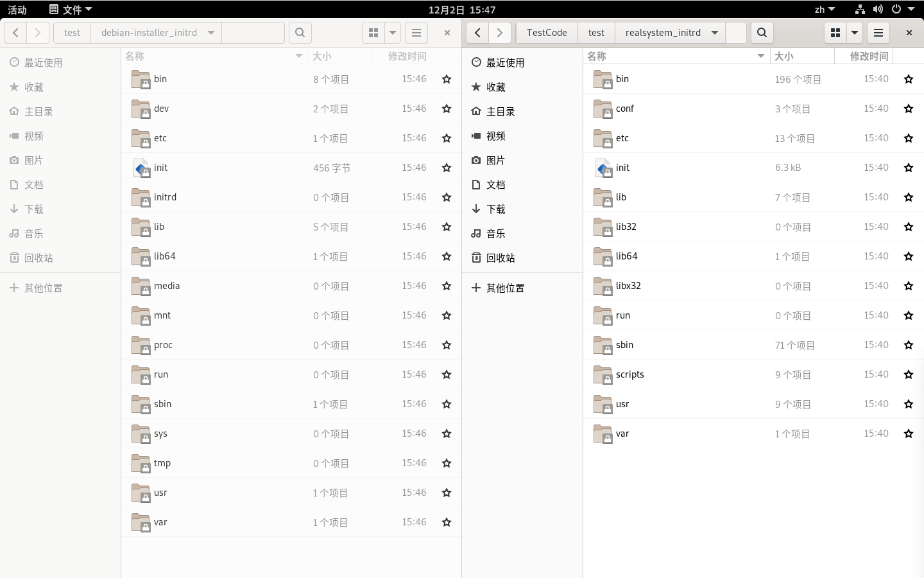Expand debian-installer_initrd path dropdown arrow
The height and width of the screenshot is (578, 924).
coord(211,33)
